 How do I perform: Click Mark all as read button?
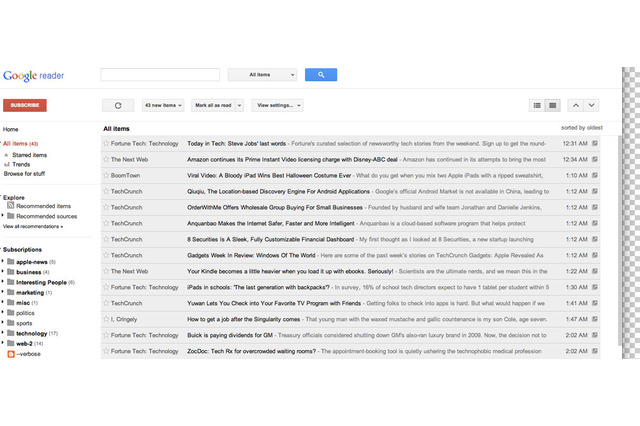[x=213, y=105]
